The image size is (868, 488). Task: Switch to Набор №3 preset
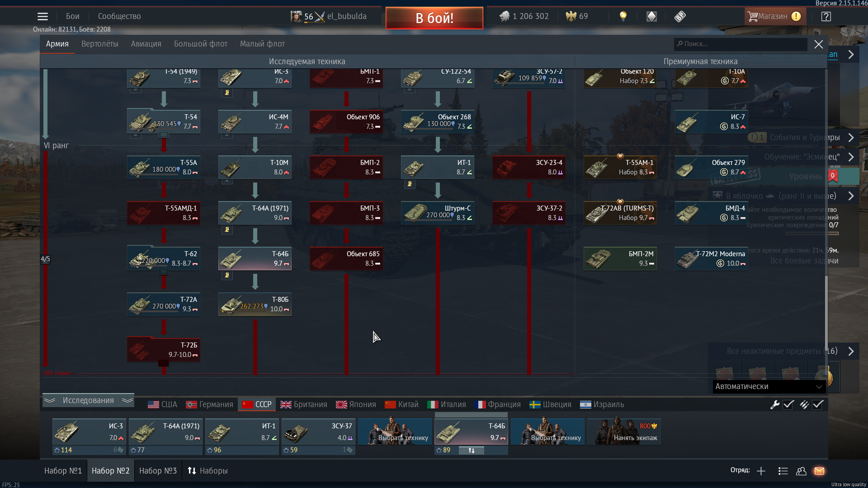[x=158, y=471]
